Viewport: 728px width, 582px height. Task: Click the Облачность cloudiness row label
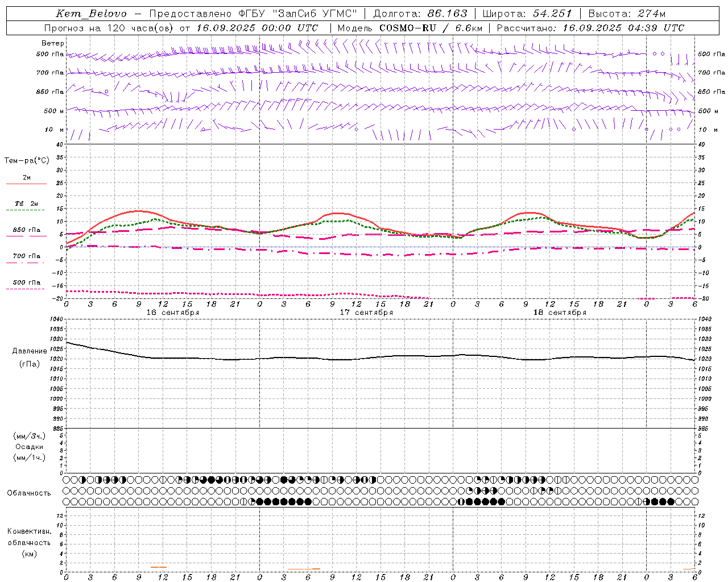pos(29,493)
